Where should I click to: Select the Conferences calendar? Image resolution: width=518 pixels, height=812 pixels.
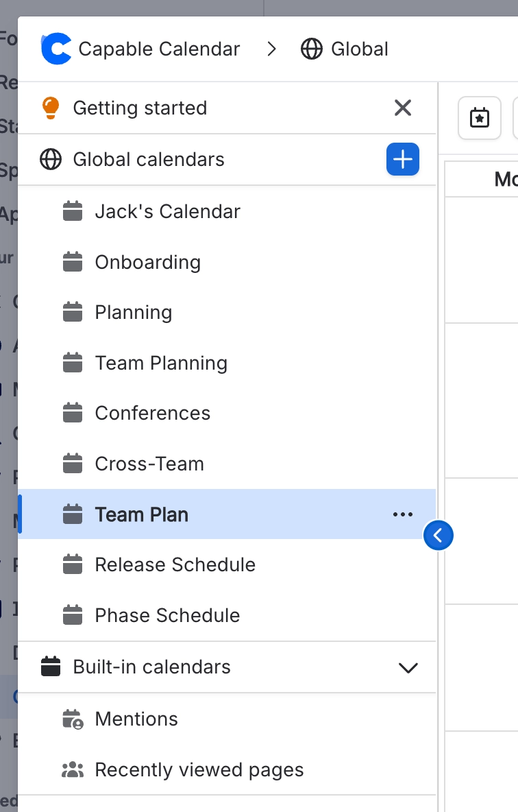152,413
